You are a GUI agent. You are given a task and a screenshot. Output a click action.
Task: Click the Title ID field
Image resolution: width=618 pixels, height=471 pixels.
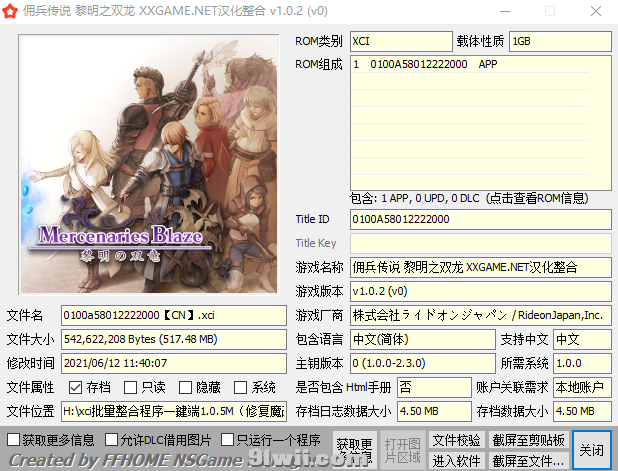click(480, 219)
